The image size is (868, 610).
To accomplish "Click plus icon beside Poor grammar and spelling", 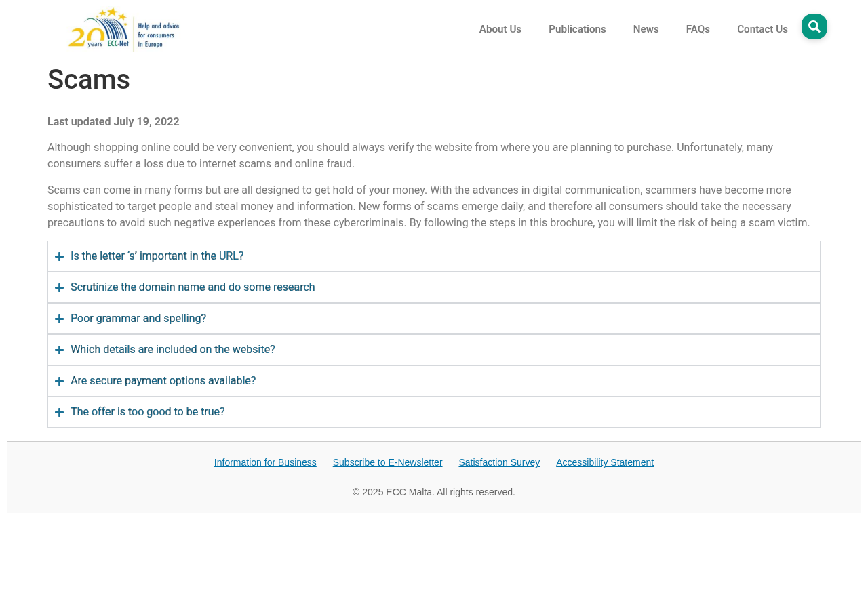I will coord(59,319).
